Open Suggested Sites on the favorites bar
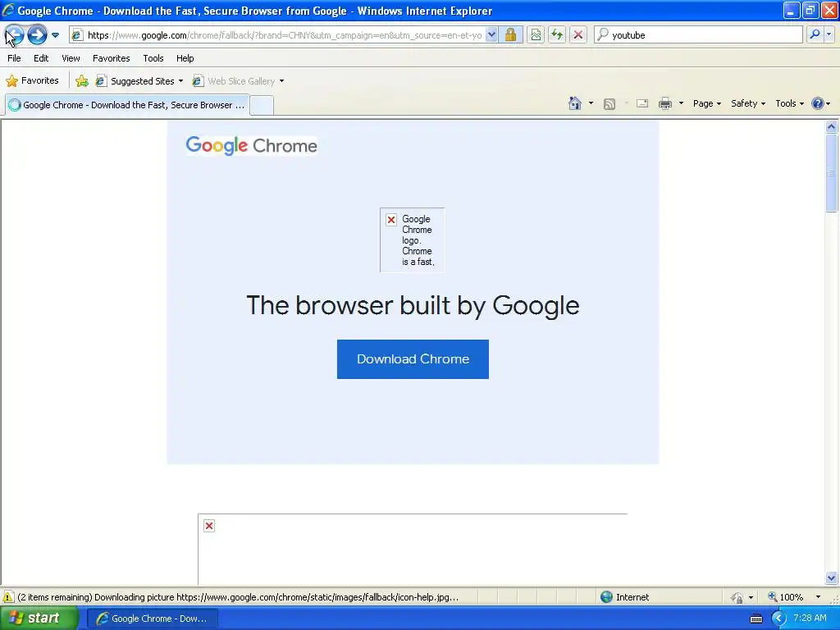The image size is (840, 630). tap(139, 81)
